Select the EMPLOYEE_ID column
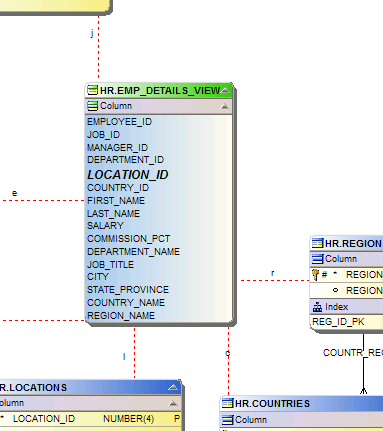The height and width of the screenshot is (431, 383). (x=119, y=122)
